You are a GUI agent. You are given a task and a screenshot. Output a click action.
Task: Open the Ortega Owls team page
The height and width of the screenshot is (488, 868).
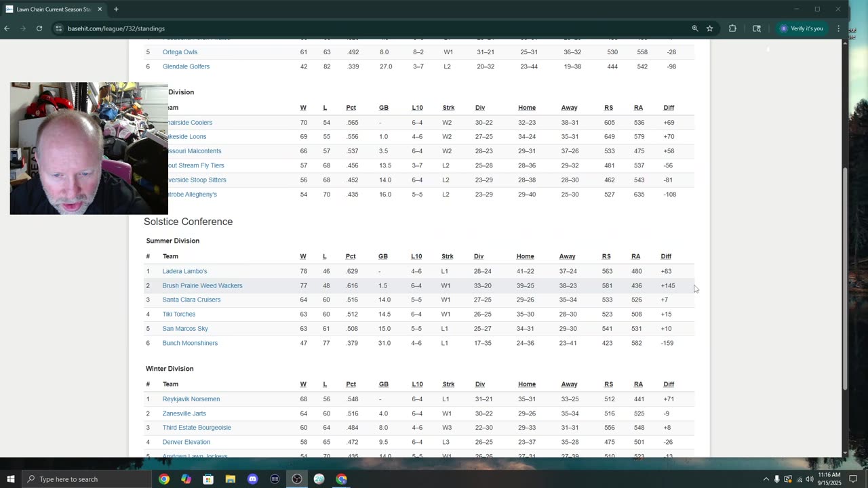pos(180,52)
